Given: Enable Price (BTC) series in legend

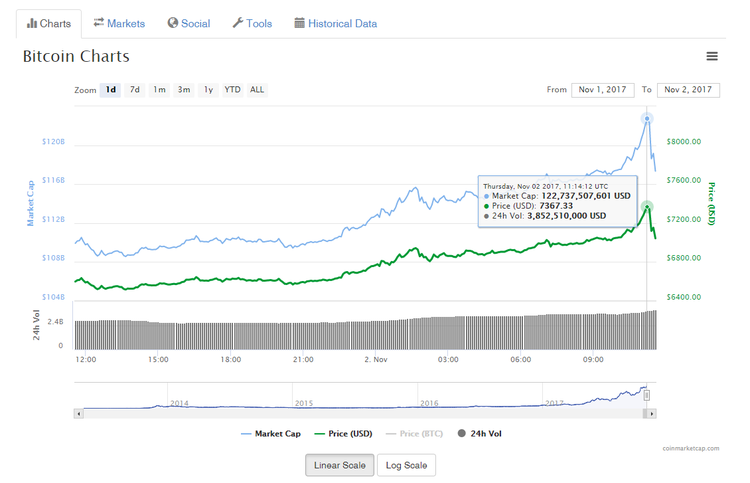Looking at the screenshot, I should click(x=416, y=434).
